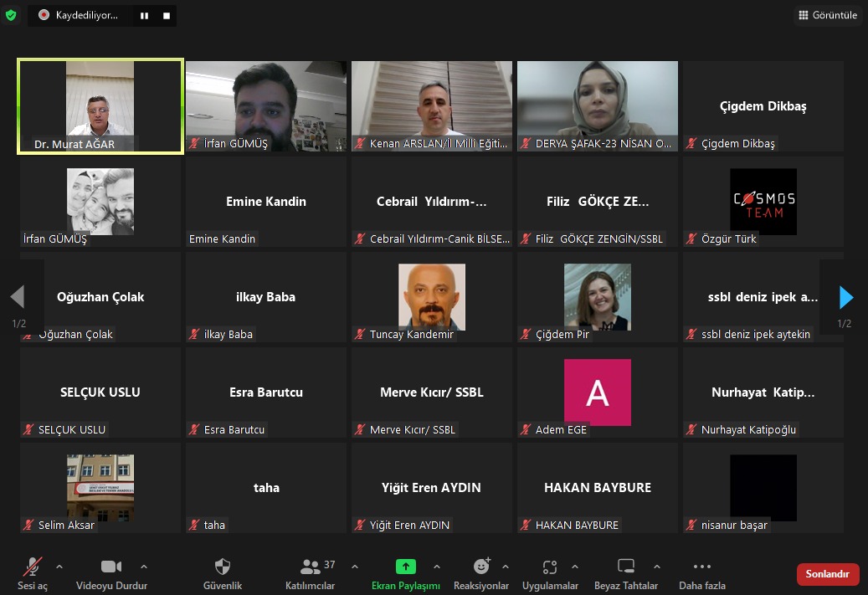Open Beyaz Tahtalar whiteboards

(x=626, y=574)
